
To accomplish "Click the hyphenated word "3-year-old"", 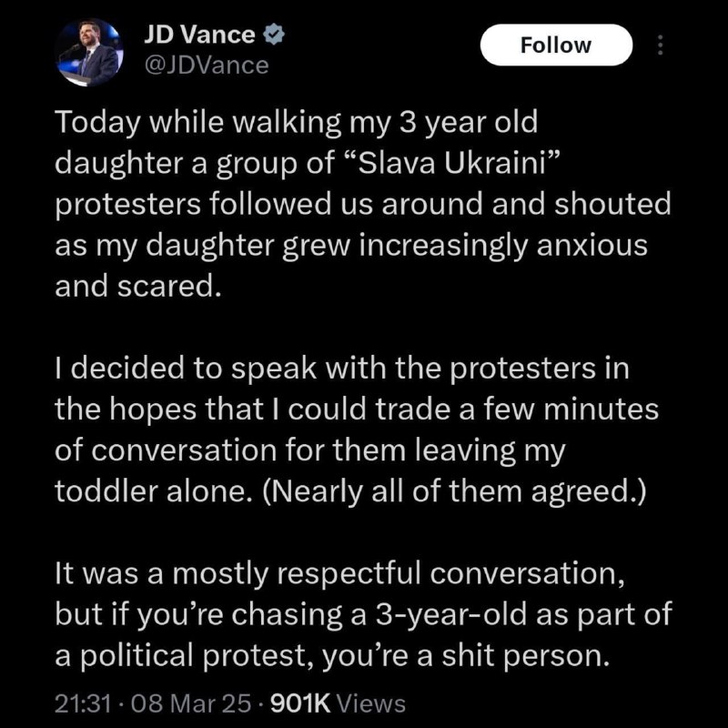I will click(x=450, y=615).
